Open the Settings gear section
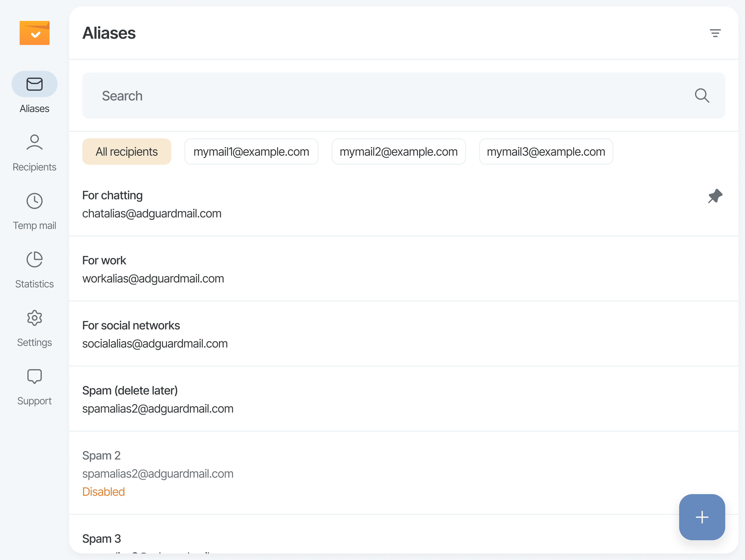This screenshot has width=745, height=560. [34, 328]
